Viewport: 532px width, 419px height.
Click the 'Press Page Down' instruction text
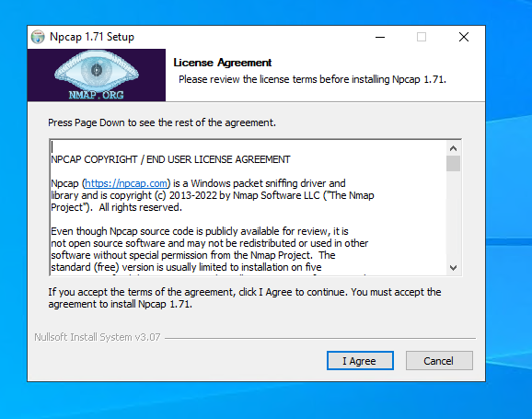tap(162, 122)
